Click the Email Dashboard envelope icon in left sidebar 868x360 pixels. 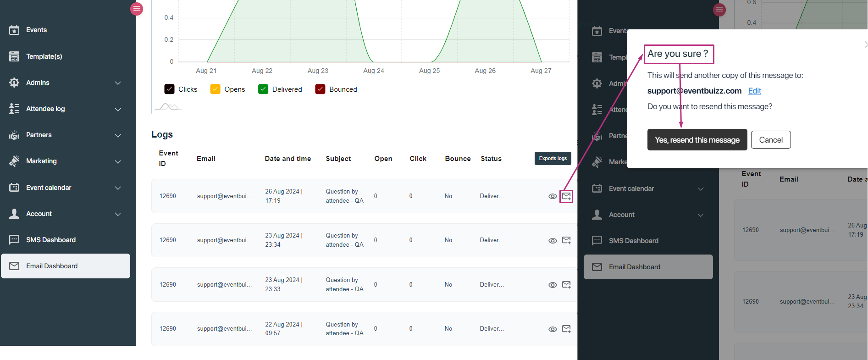[14, 266]
